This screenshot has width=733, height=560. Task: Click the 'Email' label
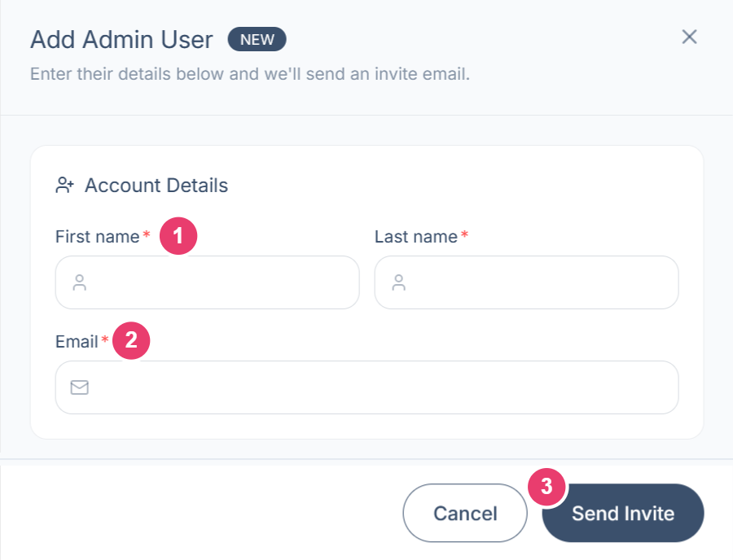[77, 341]
